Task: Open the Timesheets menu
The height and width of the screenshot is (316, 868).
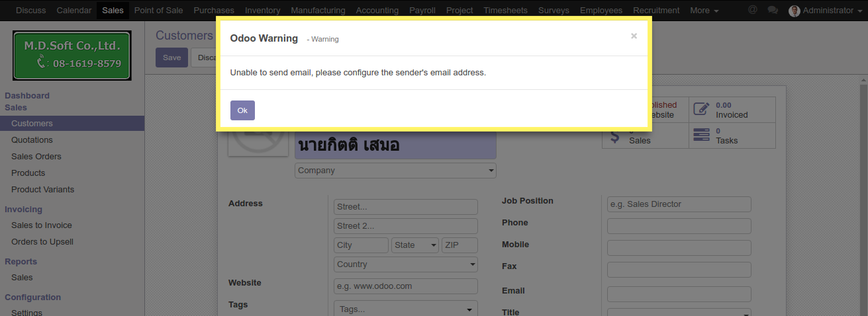Action: [x=505, y=11]
